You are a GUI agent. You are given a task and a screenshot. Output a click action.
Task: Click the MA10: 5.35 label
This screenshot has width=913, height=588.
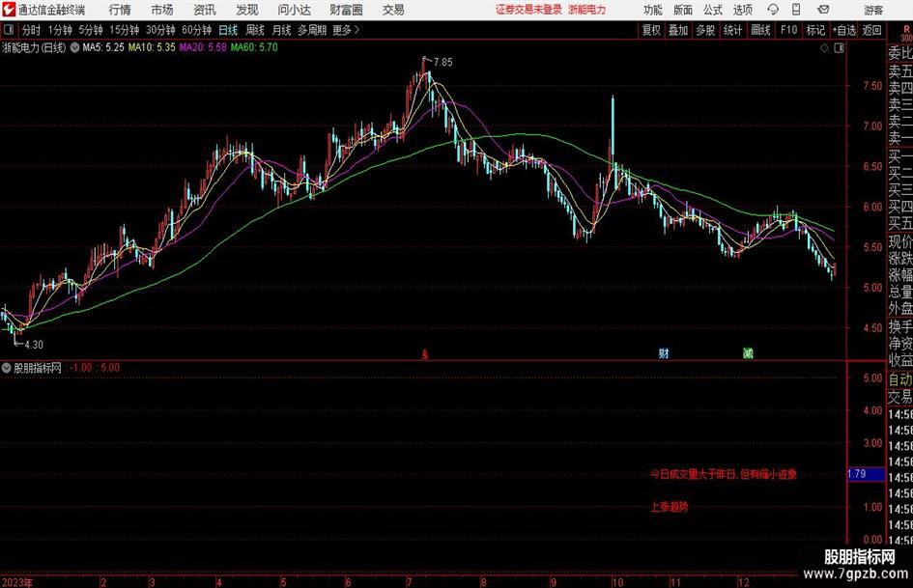(x=152, y=47)
